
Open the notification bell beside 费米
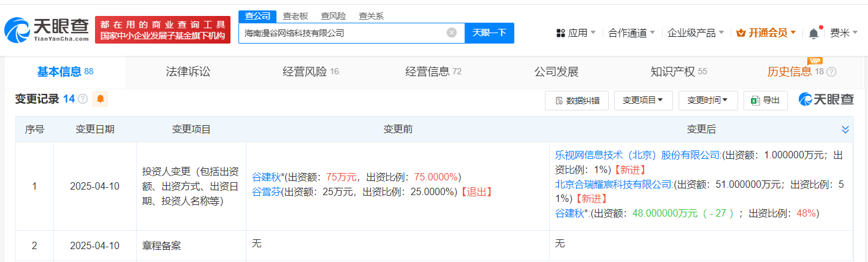(814, 33)
